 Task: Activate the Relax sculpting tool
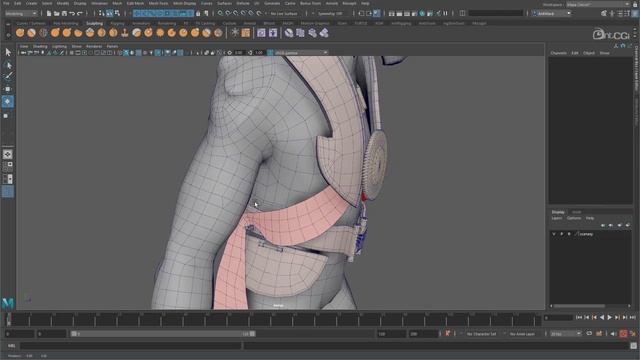click(x=43, y=33)
